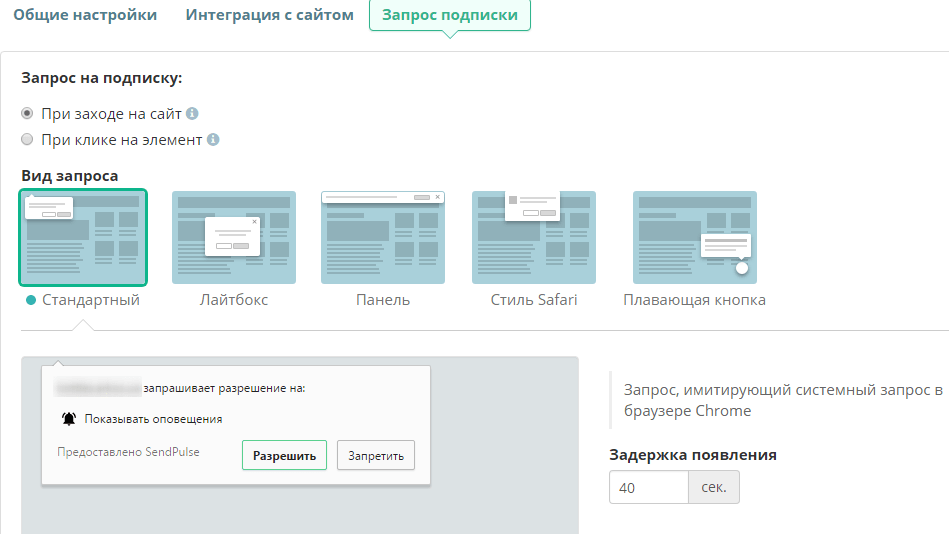Select the "Стиль Safari" thumbnail
Screen dimensions: 949x534
pyautogui.click(x=534, y=238)
